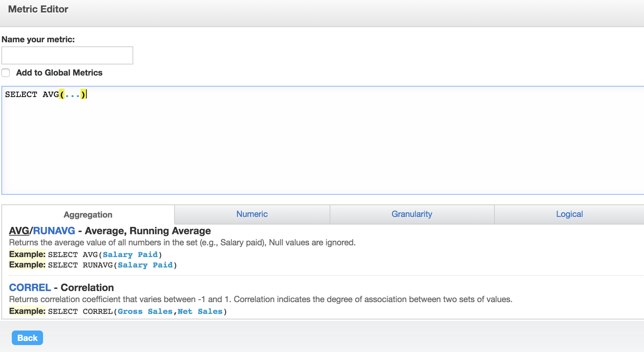Open the Numeric functions tab
This screenshot has width=644, height=352.
click(252, 214)
